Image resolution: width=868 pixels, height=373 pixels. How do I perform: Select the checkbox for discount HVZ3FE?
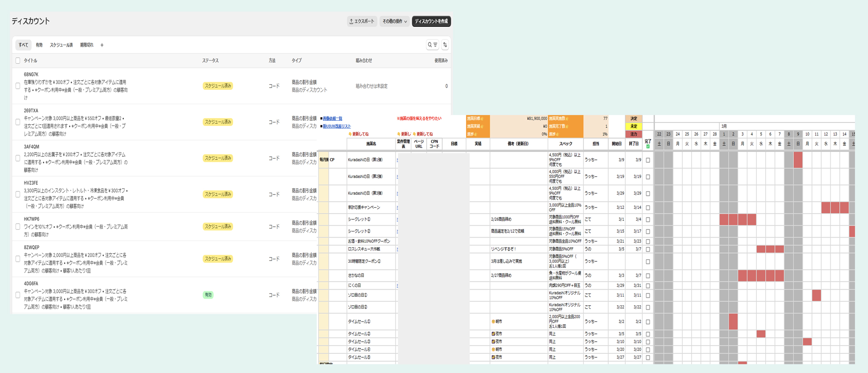click(x=18, y=194)
